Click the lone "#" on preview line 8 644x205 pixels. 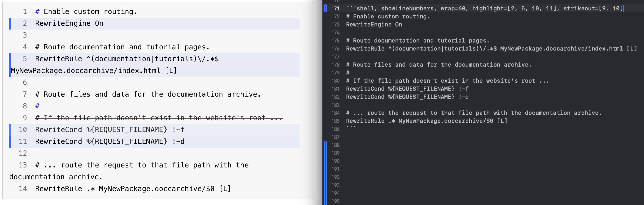(37, 106)
